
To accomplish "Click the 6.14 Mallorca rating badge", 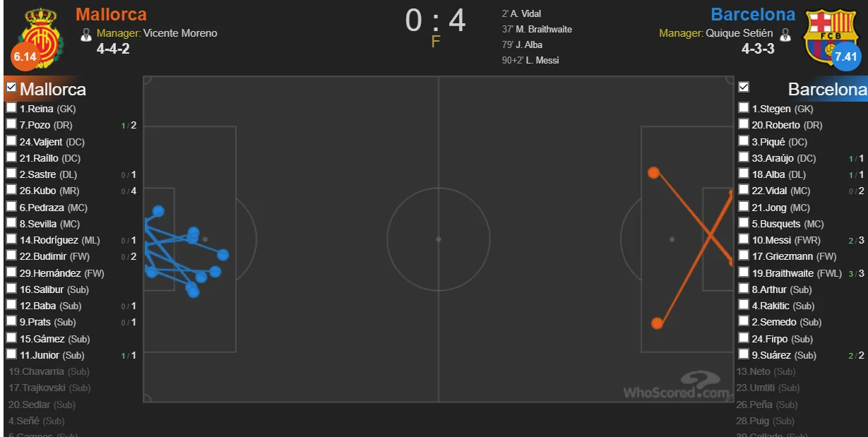I will coord(25,56).
